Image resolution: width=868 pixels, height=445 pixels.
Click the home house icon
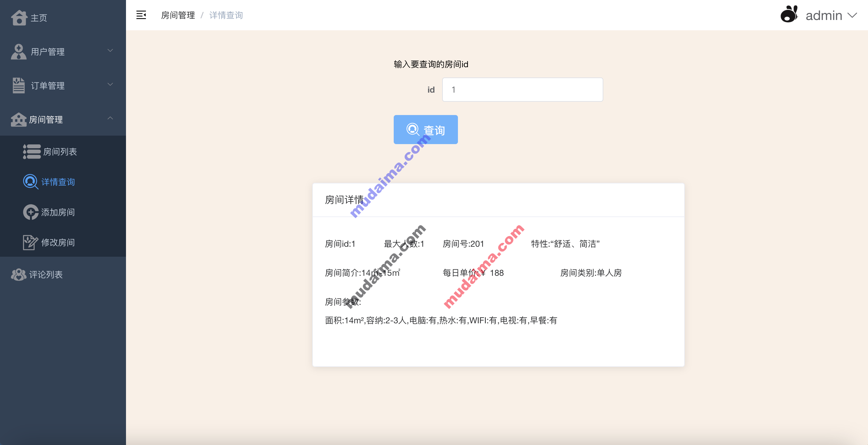pyautogui.click(x=19, y=18)
